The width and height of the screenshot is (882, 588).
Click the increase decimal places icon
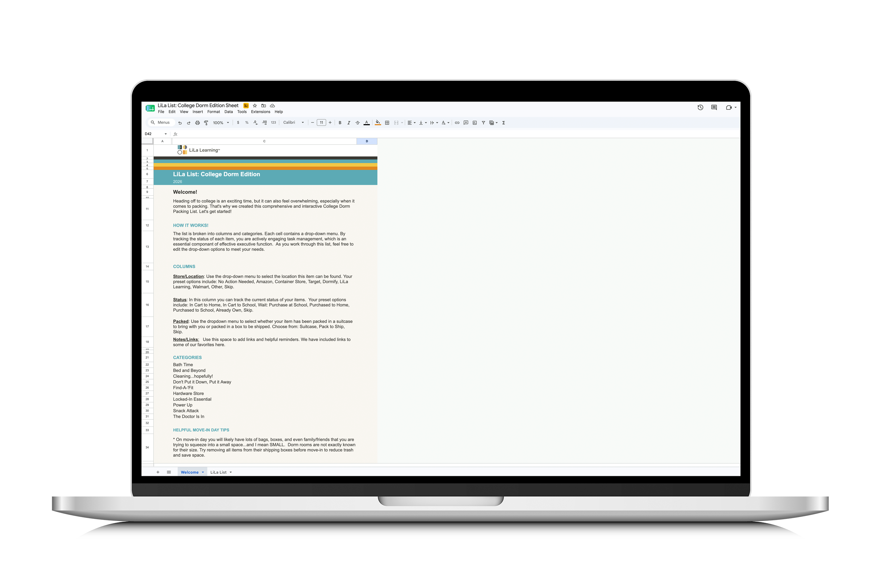tap(264, 123)
